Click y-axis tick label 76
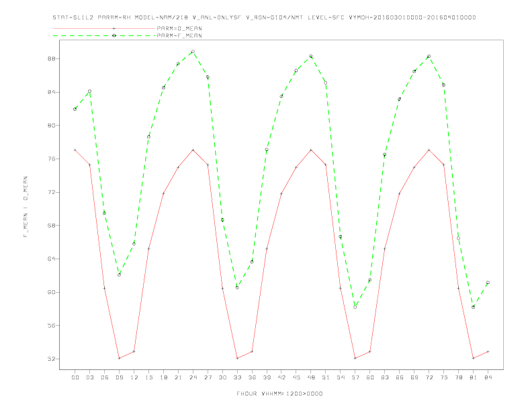This screenshot has width=532, height=411. [x=51, y=158]
